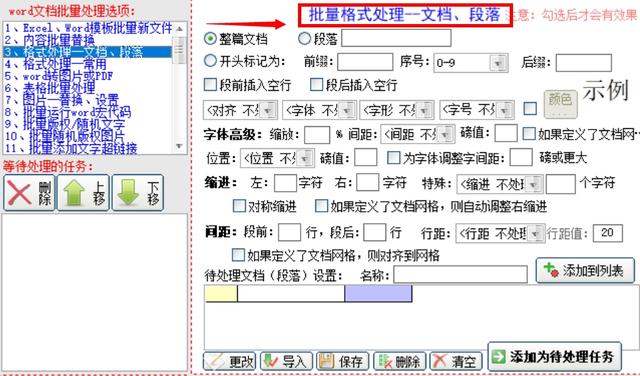Screen dimensions: 640x376
Task: Click 添加到列表 add-to-list button
Action: [x=585, y=270]
